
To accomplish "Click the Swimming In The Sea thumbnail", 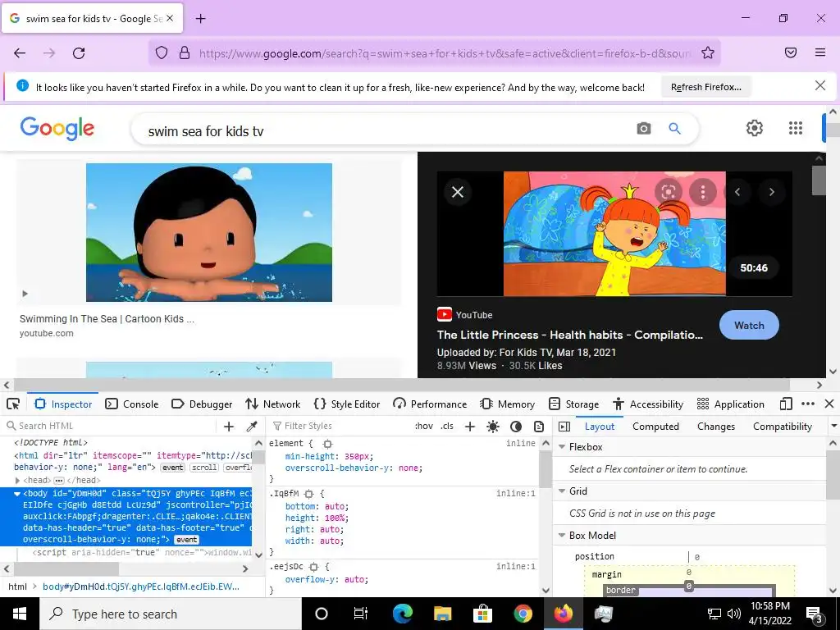I will click(209, 232).
